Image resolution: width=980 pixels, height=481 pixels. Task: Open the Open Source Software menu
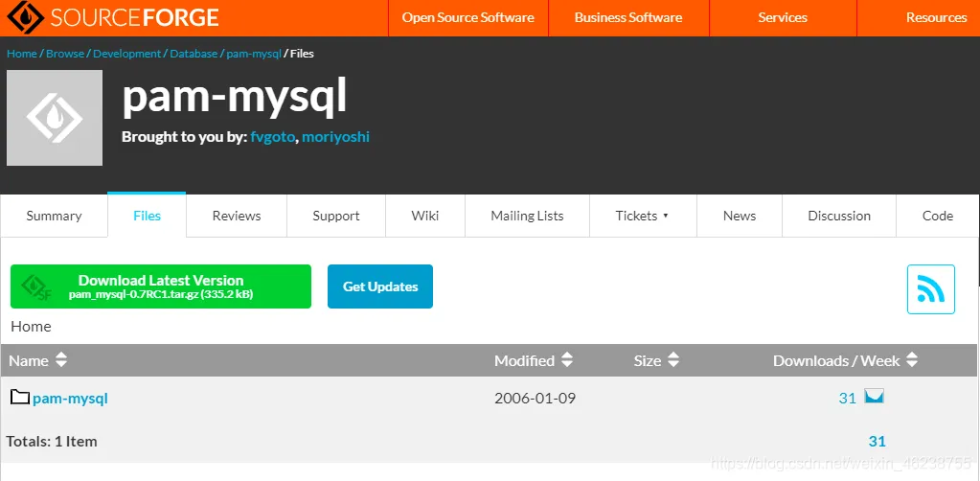click(x=468, y=17)
